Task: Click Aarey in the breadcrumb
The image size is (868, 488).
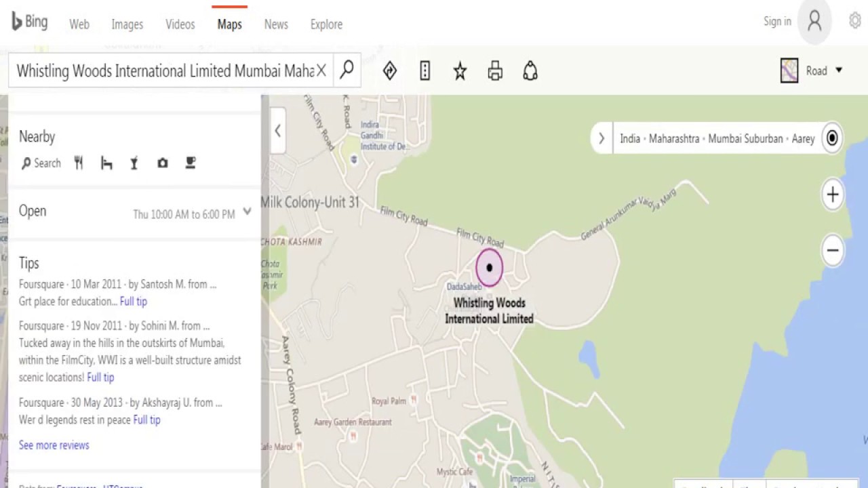Action: 804,138
